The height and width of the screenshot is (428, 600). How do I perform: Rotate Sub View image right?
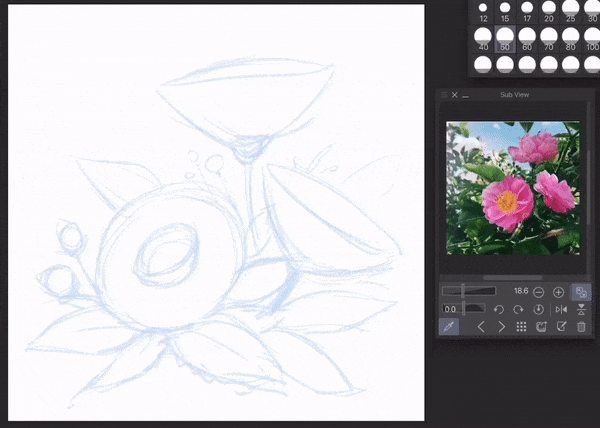coord(518,309)
